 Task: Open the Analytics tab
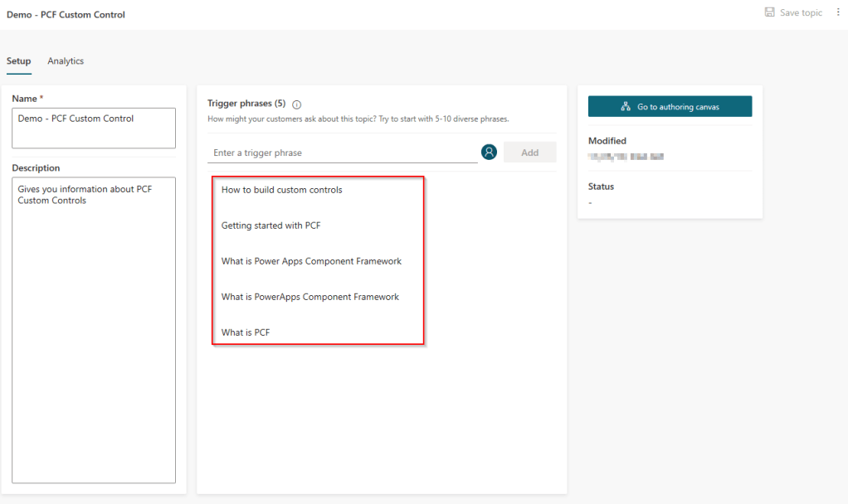click(66, 61)
